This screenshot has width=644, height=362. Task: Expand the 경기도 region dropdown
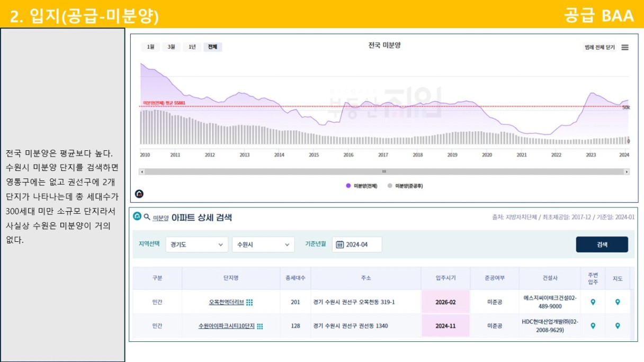[196, 245]
